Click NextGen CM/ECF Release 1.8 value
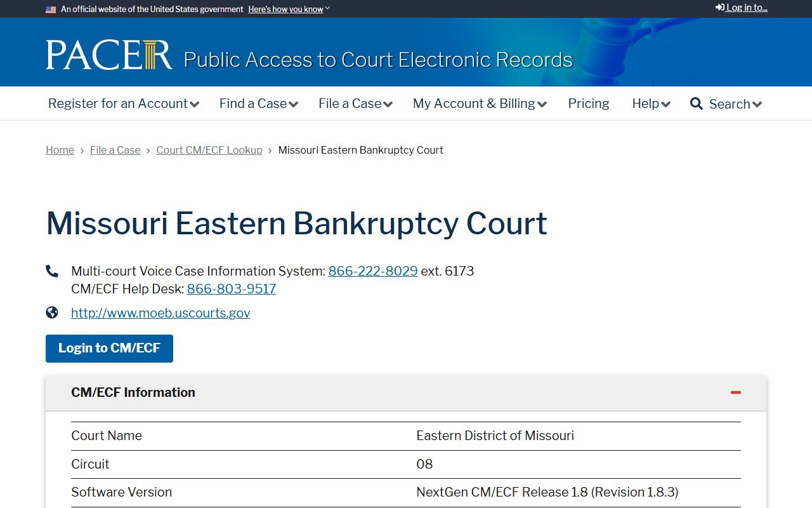The height and width of the screenshot is (508, 812). click(547, 492)
